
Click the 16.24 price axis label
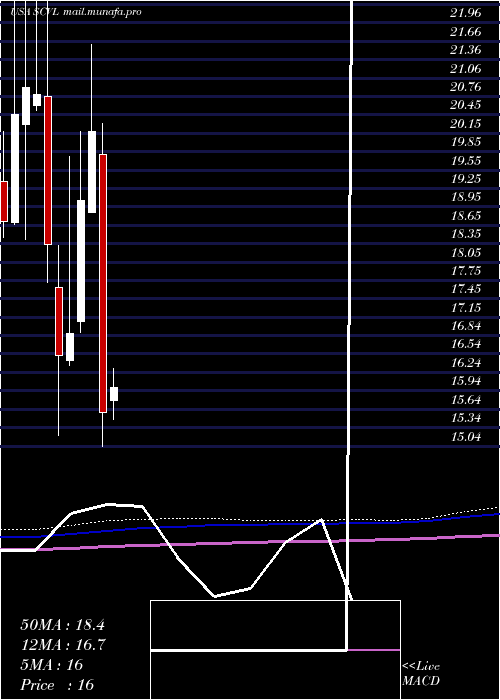[x=466, y=363]
